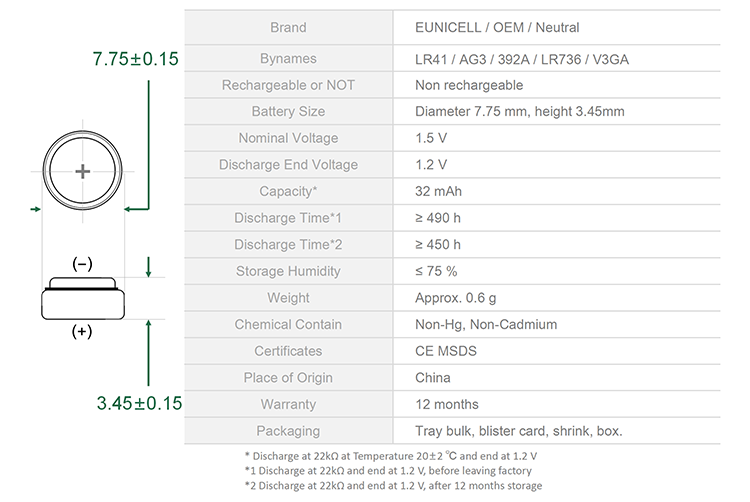Click the green upward arrow below battery profile
The image size is (750, 502).
pyautogui.click(x=149, y=353)
